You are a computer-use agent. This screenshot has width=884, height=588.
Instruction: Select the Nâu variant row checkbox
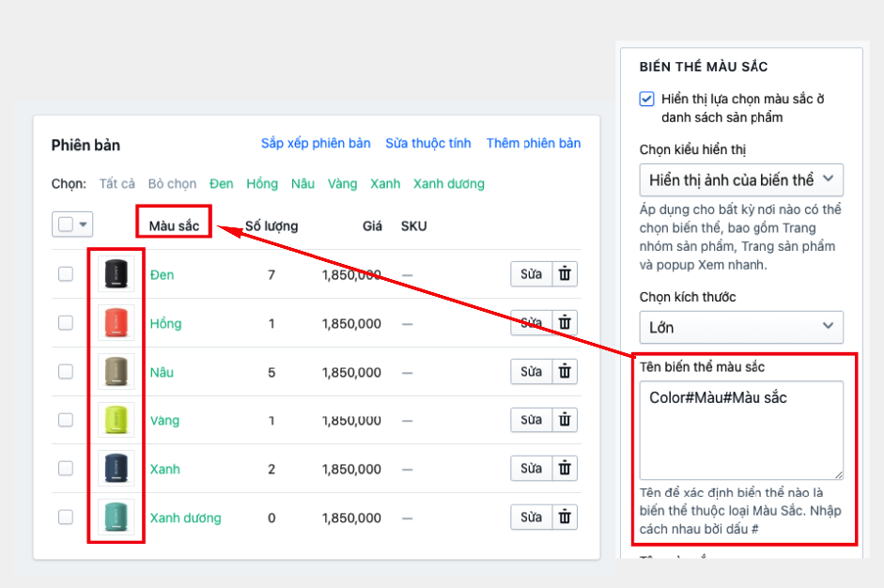pos(66,372)
